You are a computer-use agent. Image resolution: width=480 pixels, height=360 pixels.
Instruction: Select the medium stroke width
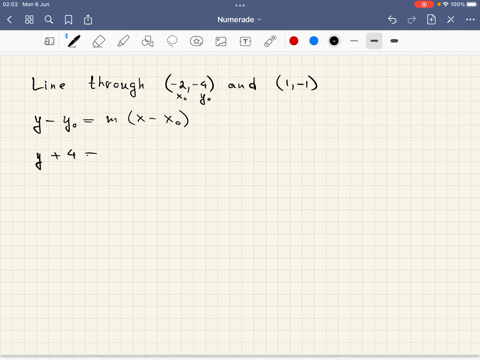(x=374, y=41)
